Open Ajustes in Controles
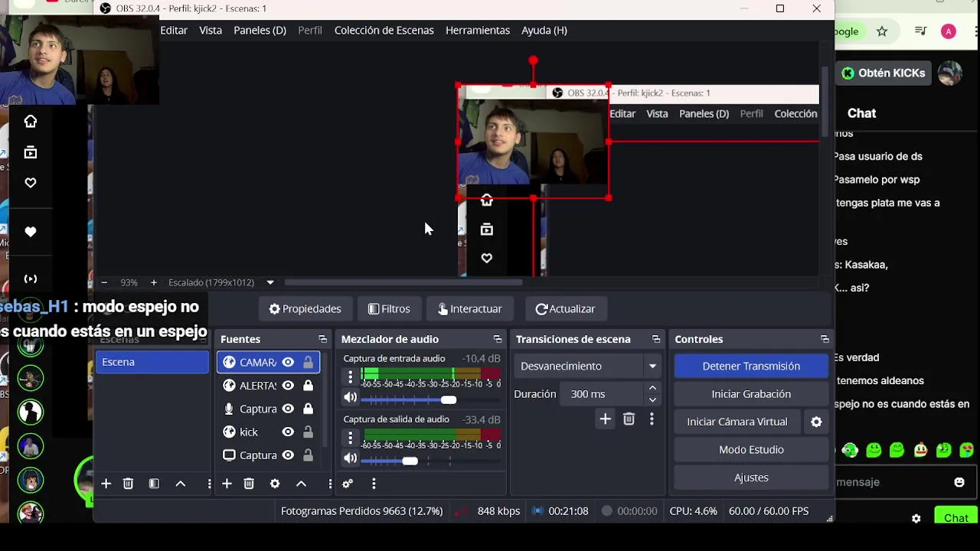The width and height of the screenshot is (980, 551). point(751,478)
